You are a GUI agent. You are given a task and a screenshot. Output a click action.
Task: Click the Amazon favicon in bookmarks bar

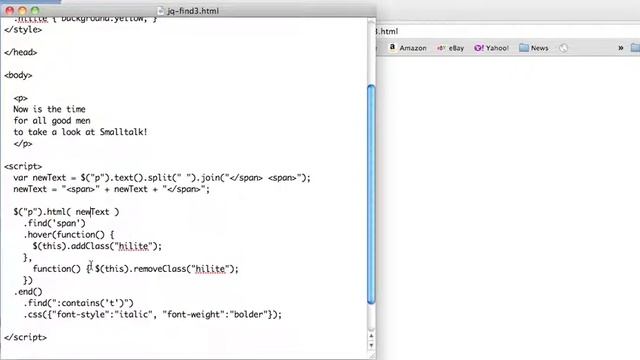tap(392, 47)
